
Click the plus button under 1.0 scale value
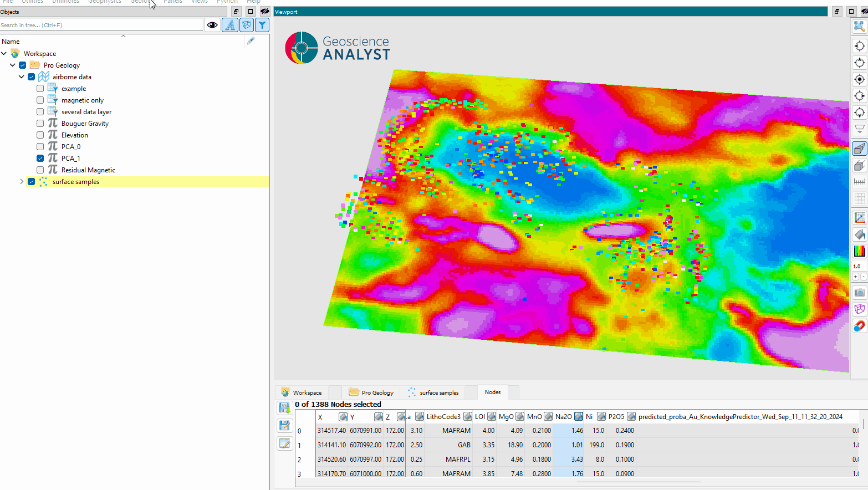coord(856,277)
